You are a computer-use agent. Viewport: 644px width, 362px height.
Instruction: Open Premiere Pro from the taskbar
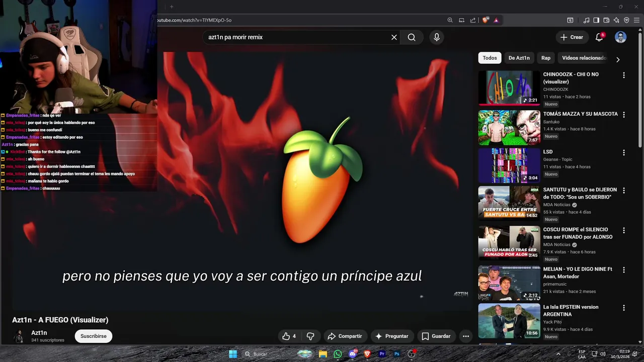coord(382,354)
